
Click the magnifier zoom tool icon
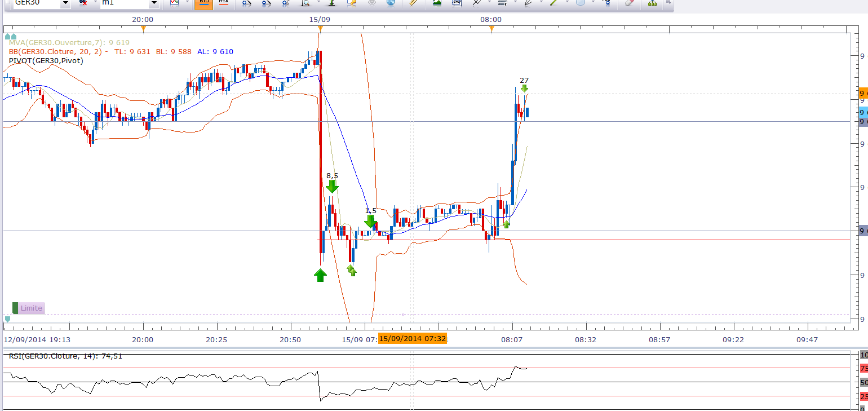tap(305, 3)
